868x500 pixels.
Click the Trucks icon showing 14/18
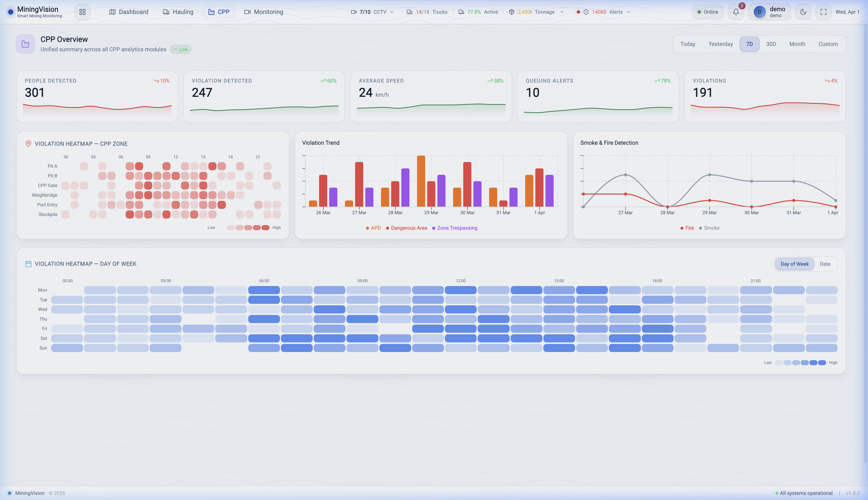pyautogui.click(x=410, y=12)
